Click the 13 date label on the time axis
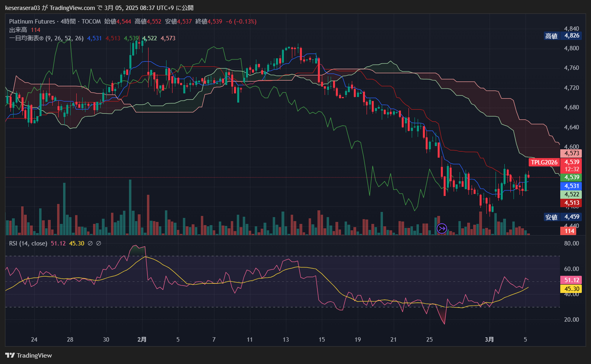591x364 pixels. [x=286, y=340]
